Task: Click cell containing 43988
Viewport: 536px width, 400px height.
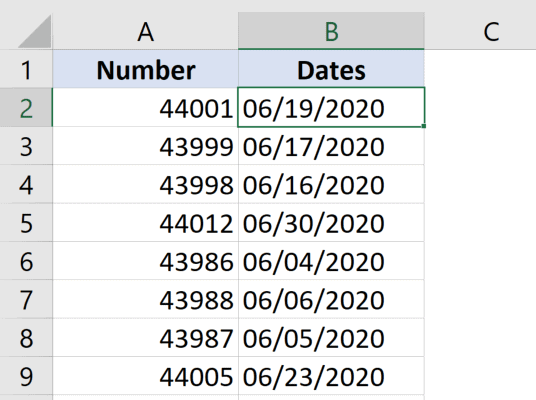Action: [x=145, y=299]
